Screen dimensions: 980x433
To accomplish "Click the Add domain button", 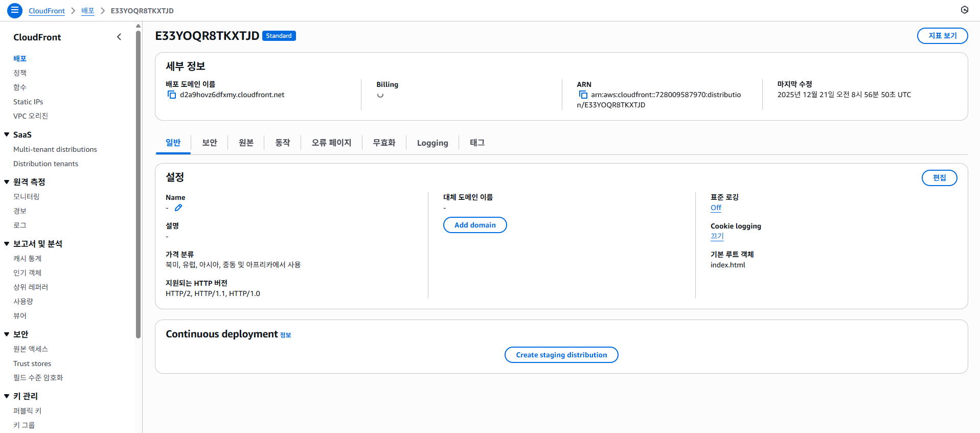I will pos(474,225).
